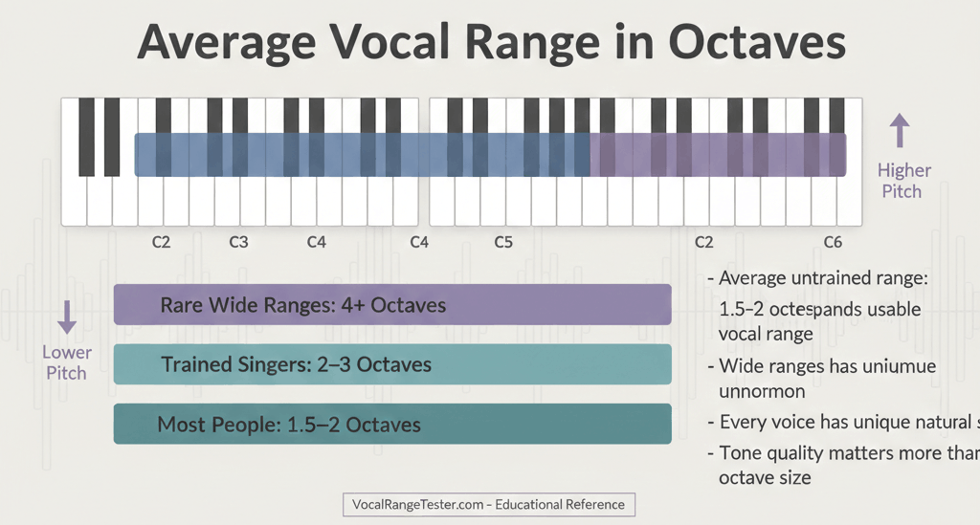Screen dimensions: 980x525
Task: Click the upward Higher Pitch arrow
Action: point(898,132)
